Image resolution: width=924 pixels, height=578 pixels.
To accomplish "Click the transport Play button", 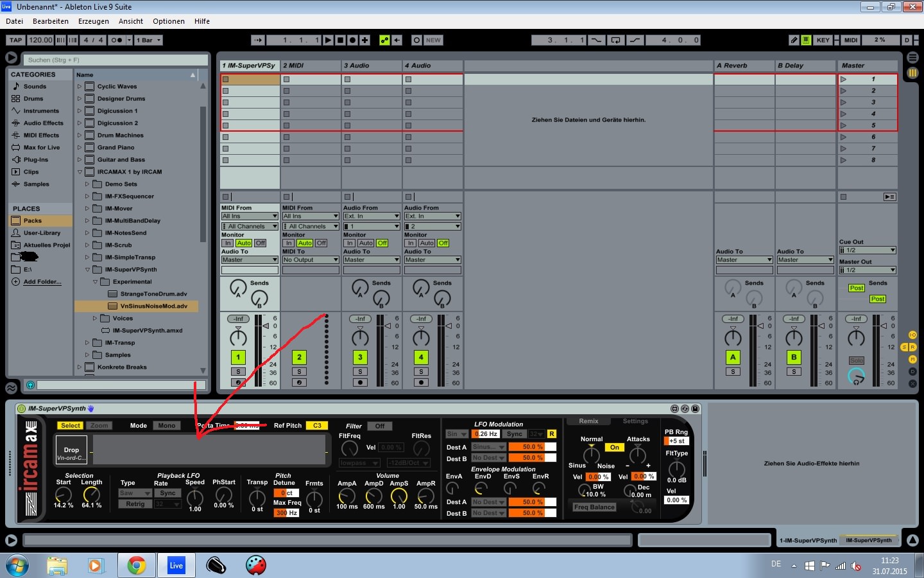I will click(x=329, y=40).
